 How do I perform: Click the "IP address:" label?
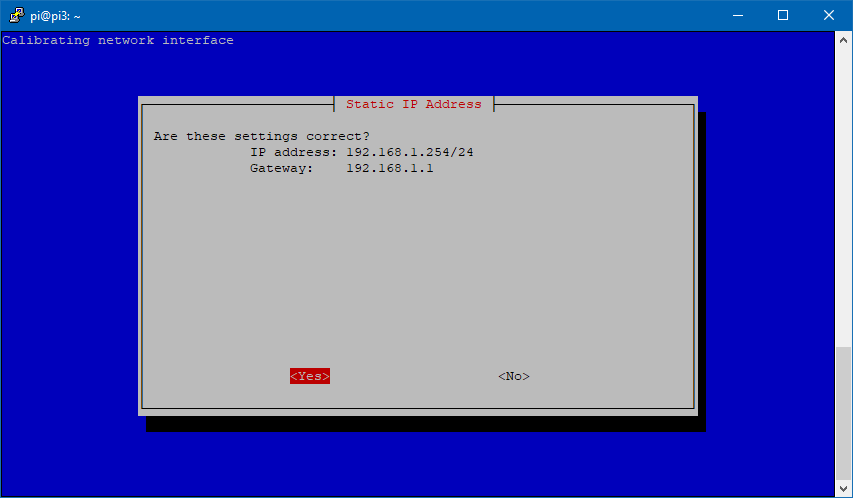293,152
